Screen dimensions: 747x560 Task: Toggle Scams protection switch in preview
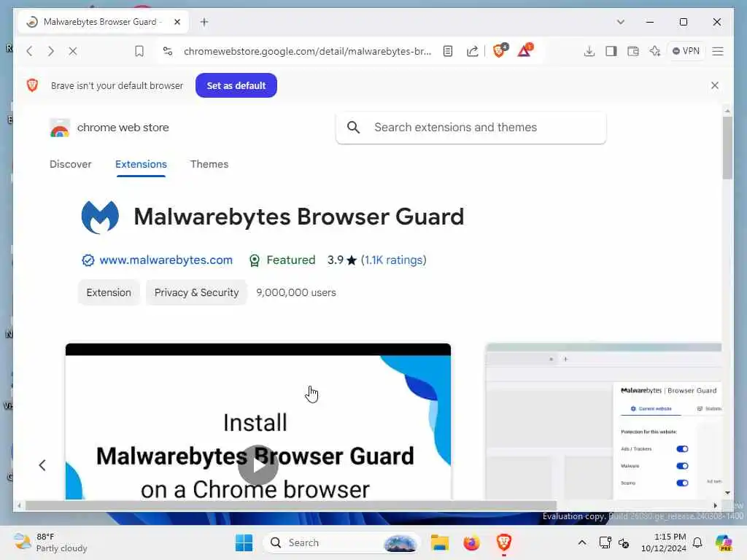click(x=682, y=483)
